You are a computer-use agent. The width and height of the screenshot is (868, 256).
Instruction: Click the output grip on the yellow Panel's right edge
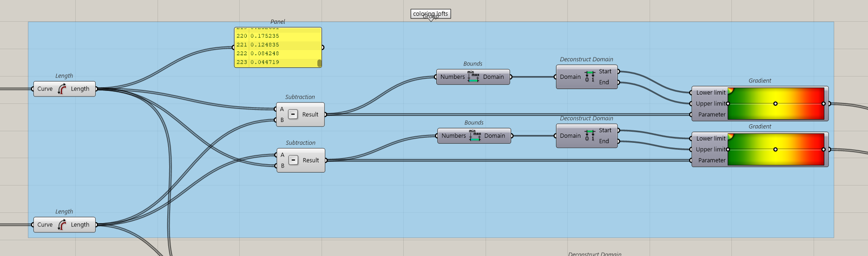point(322,47)
